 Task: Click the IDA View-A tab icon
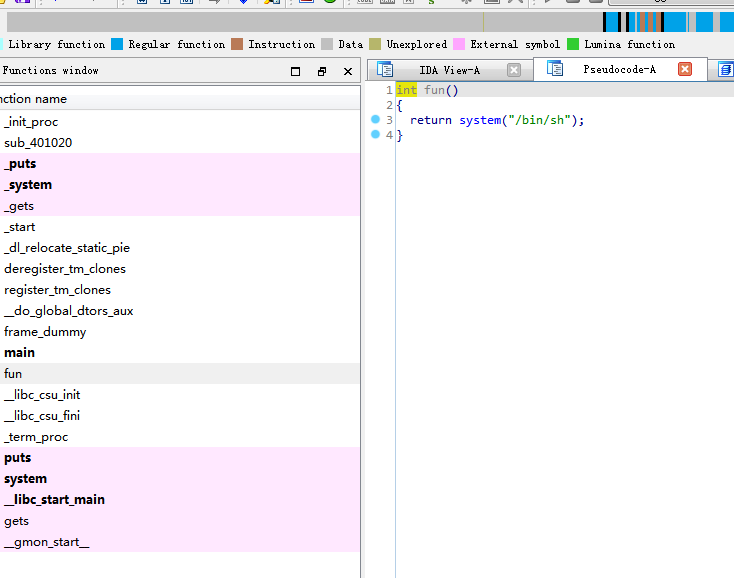point(385,70)
